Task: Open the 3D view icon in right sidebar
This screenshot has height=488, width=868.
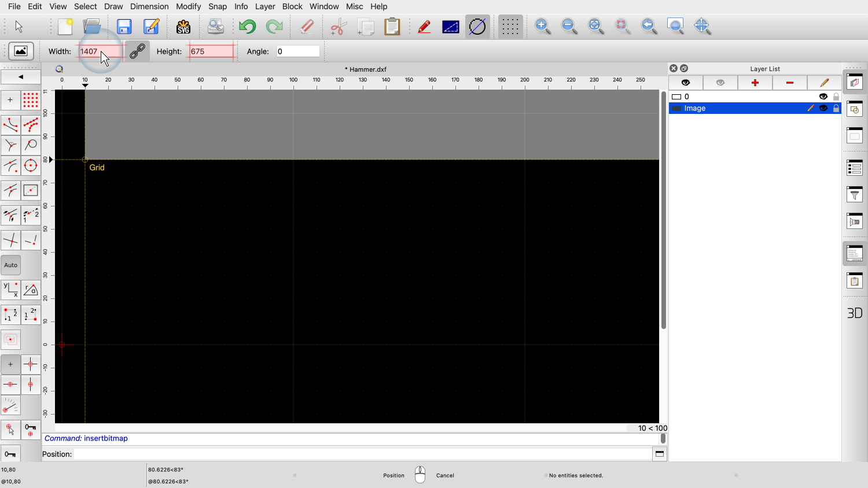Action: [855, 313]
